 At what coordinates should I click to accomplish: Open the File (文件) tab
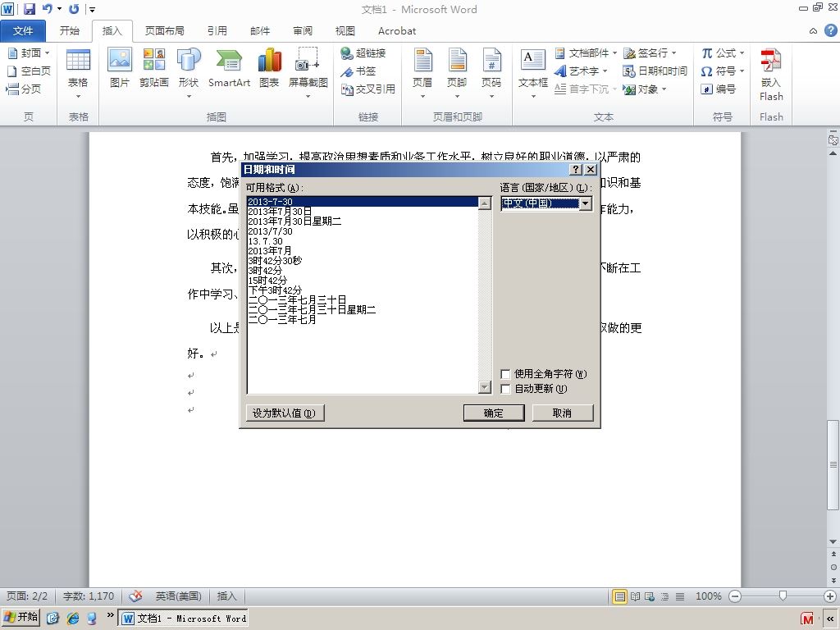click(x=23, y=31)
